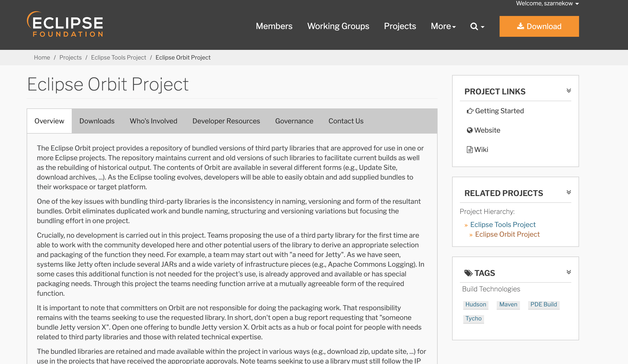Collapse the TAGS panel chevron

coord(569,272)
